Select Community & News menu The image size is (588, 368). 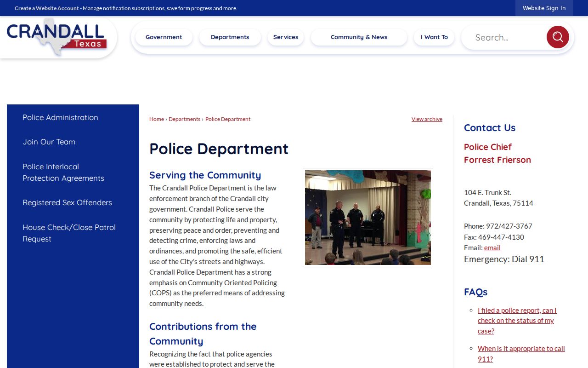[x=359, y=37]
